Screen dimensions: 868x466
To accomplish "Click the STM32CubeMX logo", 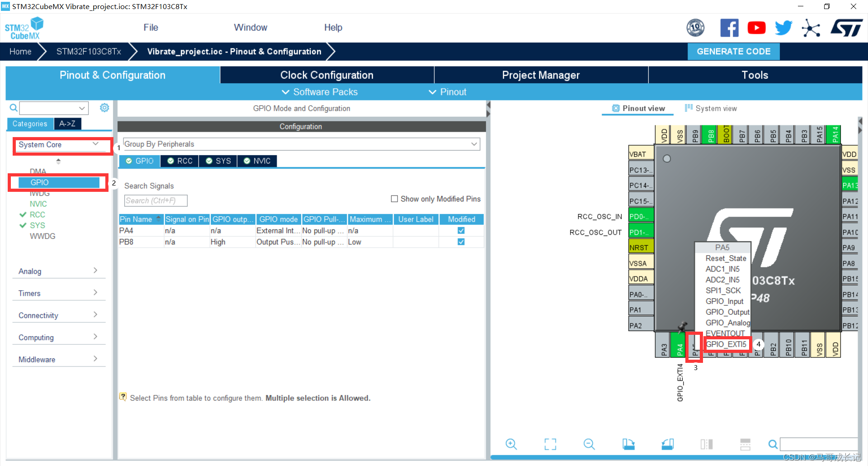I will pyautogui.click(x=24, y=28).
